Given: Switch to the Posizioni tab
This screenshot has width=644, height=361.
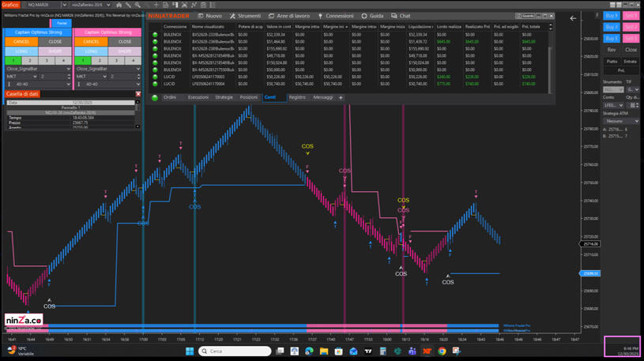Looking at the screenshot, I should 249,98.
